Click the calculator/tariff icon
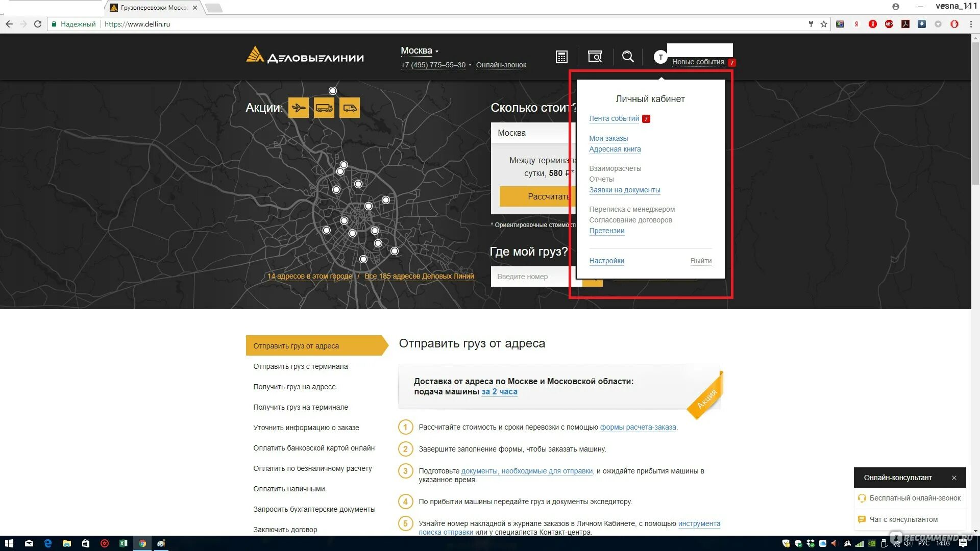980x551 pixels. (x=561, y=57)
